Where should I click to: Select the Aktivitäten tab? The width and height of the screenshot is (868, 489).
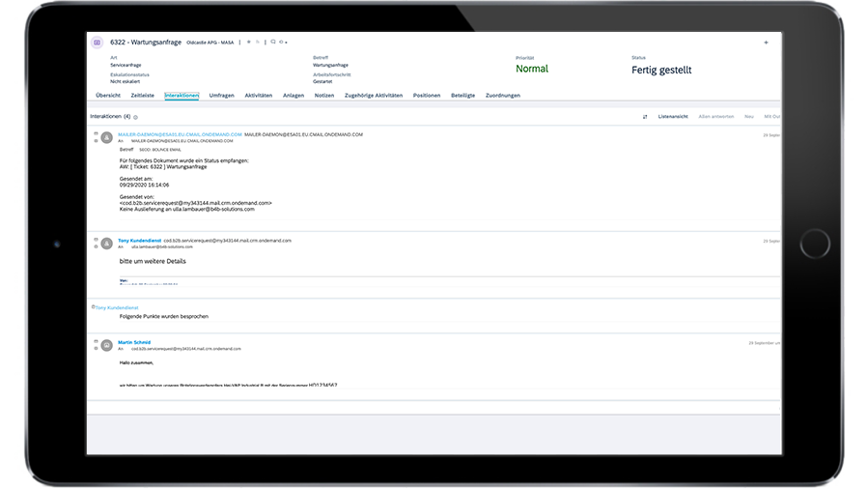[258, 96]
